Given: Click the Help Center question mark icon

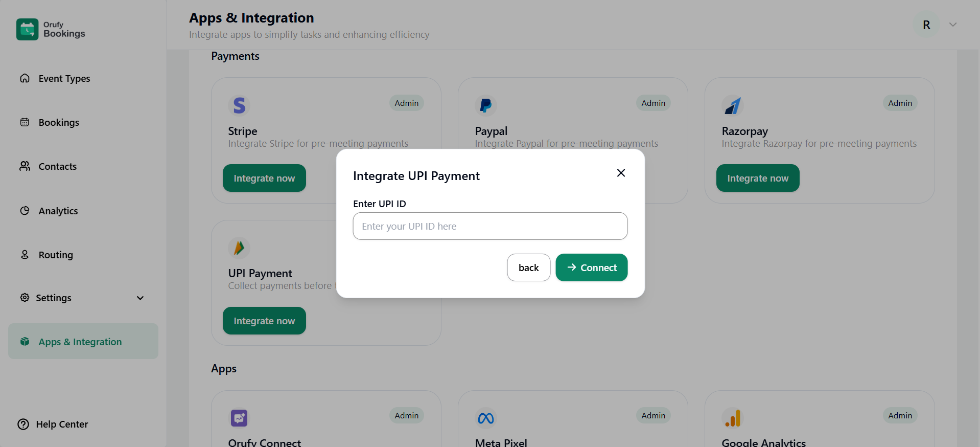Looking at the screenshot, I should click(24, 424).
